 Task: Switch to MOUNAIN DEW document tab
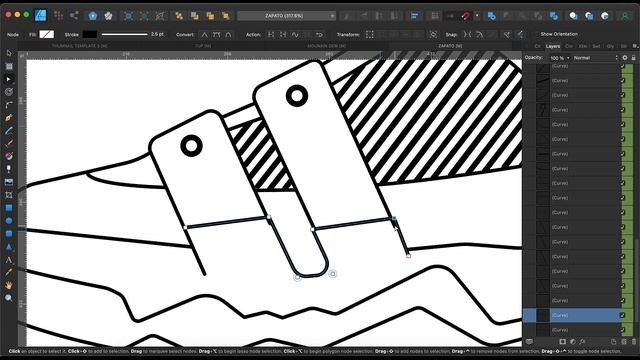coord(327,46)
